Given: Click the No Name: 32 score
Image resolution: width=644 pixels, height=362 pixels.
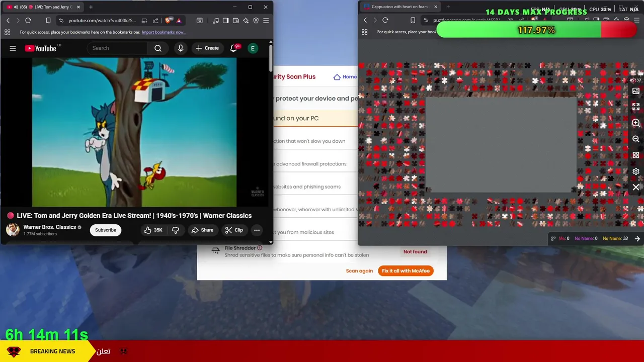Looking at the screenshot, I should coord(615,238).
